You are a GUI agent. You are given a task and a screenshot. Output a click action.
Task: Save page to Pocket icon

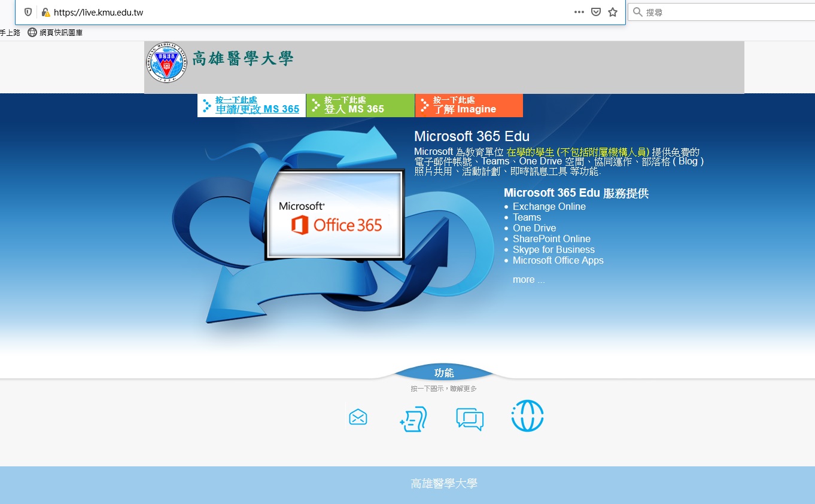(x=596, y=12)
